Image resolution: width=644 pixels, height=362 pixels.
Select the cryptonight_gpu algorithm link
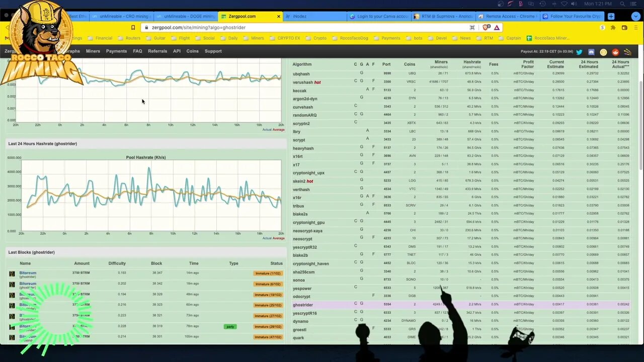pos(309,222)
